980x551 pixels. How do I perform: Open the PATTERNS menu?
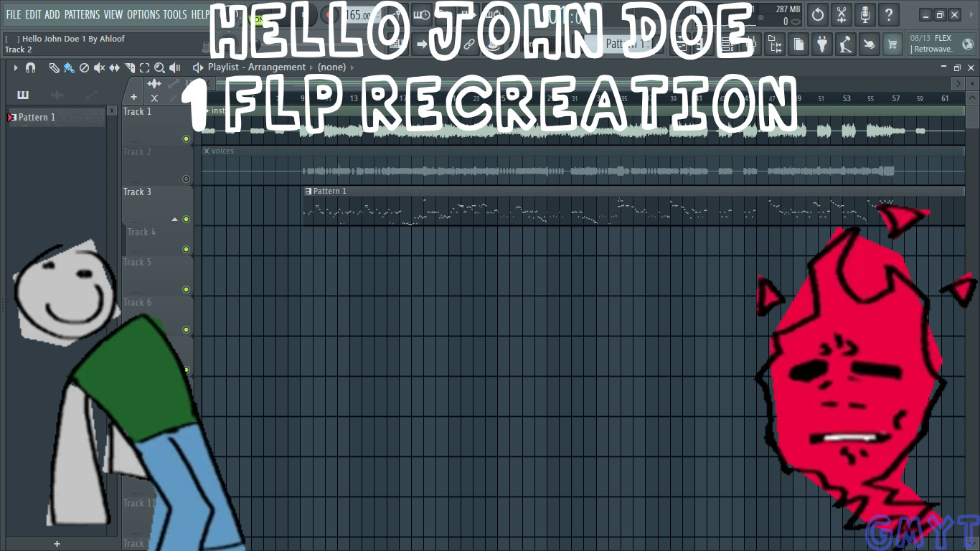(83, 14)
